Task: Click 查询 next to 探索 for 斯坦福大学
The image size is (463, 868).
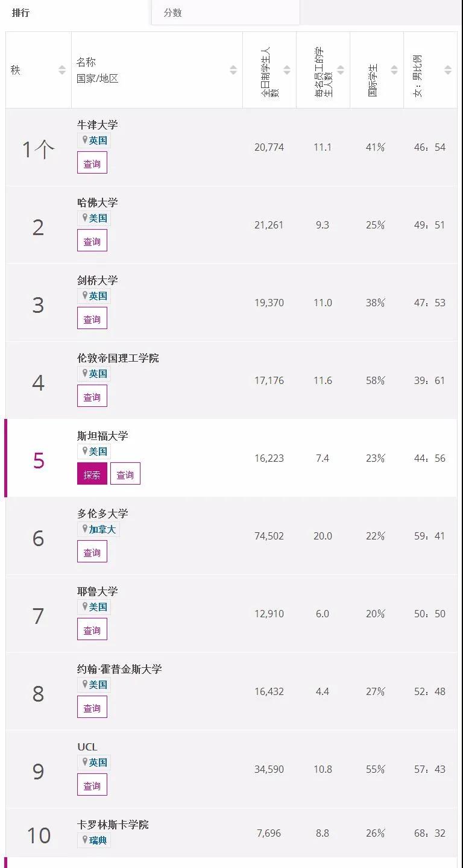Action: click(125, 474)
